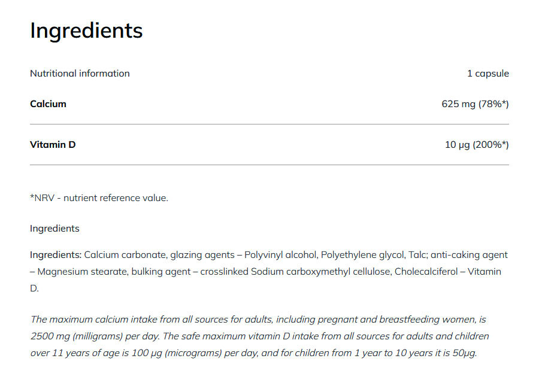Click the large Ingredients page heading

point(86,31)
